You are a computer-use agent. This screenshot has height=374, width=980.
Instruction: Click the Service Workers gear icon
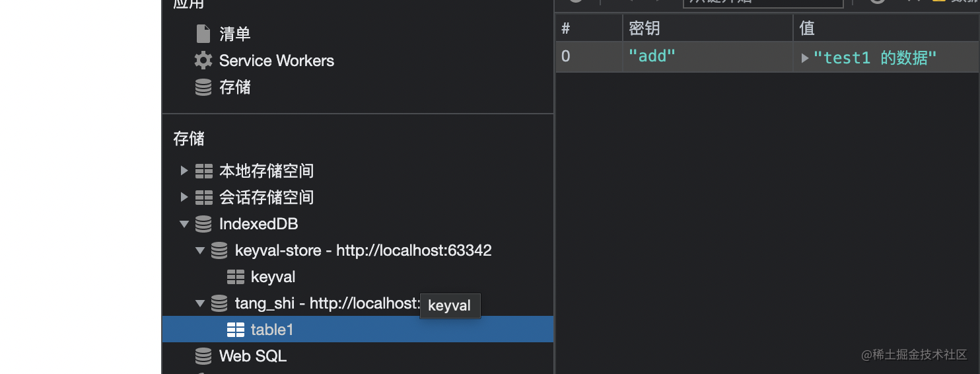pos(203,60)
